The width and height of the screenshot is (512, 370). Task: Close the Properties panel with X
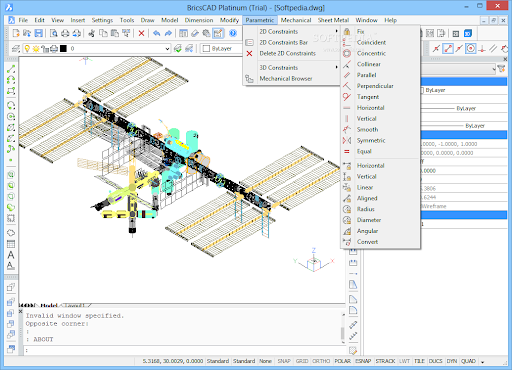[505, 59]
